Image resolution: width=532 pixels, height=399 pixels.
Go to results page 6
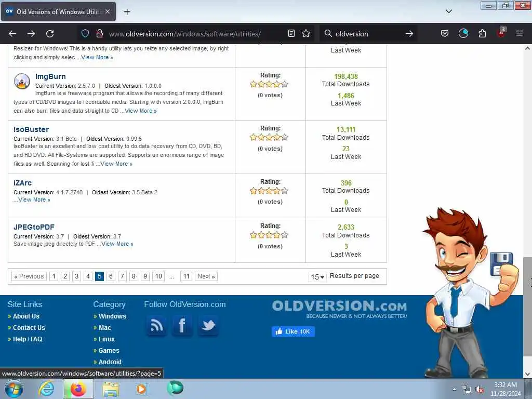111,276
